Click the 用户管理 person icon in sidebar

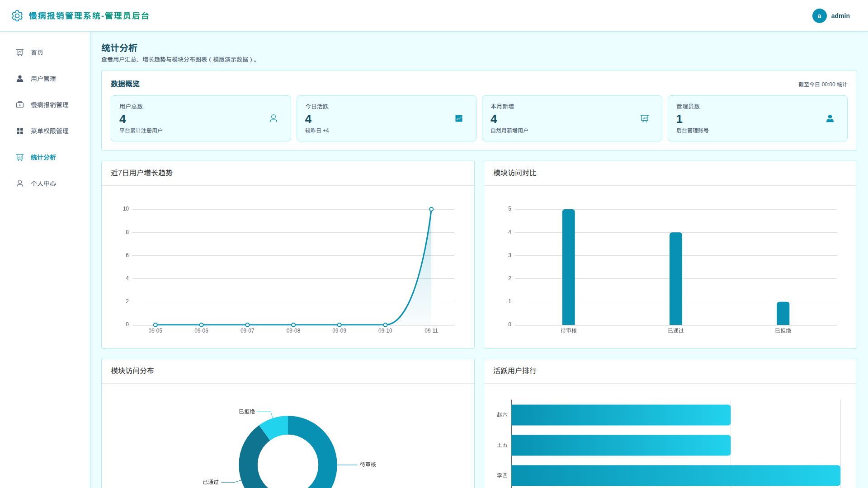[x=20, y=79]
